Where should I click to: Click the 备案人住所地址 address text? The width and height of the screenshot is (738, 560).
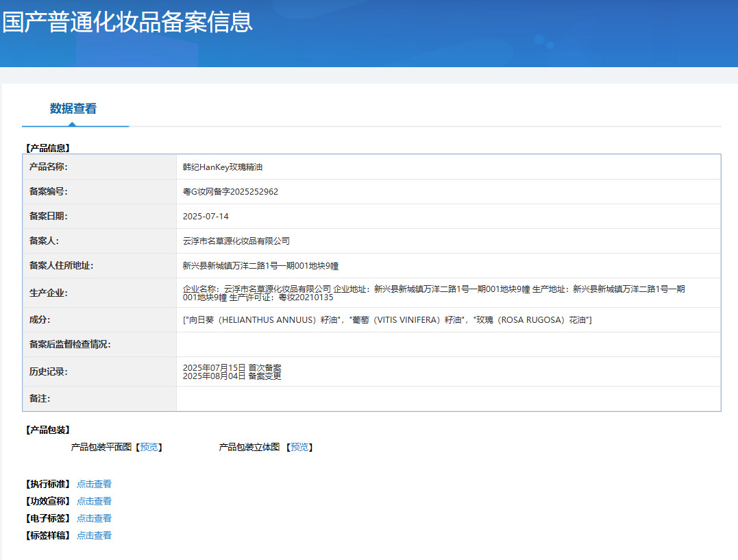(261, 266)
